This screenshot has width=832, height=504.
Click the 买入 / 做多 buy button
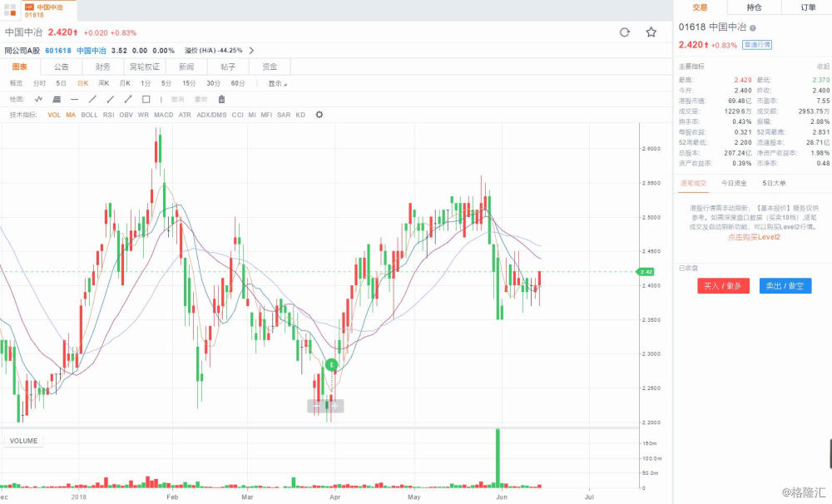pos(723,286)
